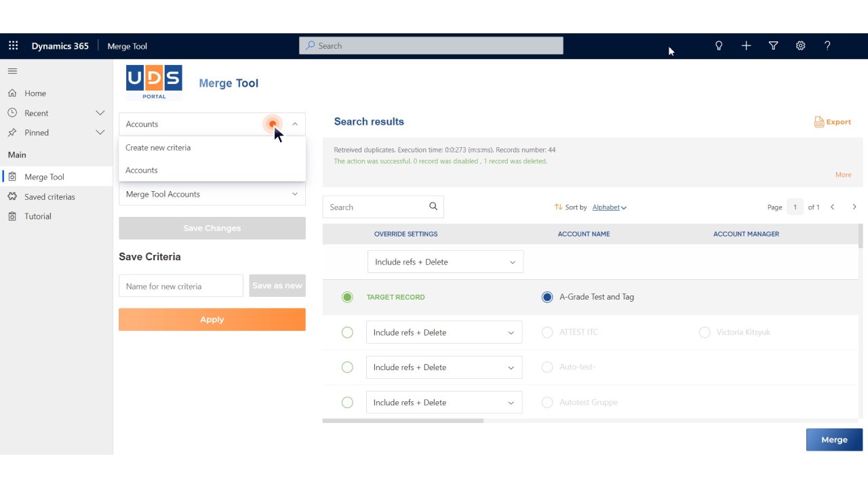Image resolution: width=868 pixels, height=488 pixels.
Task: Open the settings gear icon
Action: 800,46
